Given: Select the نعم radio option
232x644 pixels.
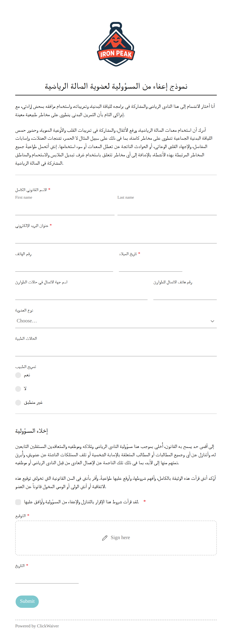Looking at the screenshot, I should click(18, 375).
